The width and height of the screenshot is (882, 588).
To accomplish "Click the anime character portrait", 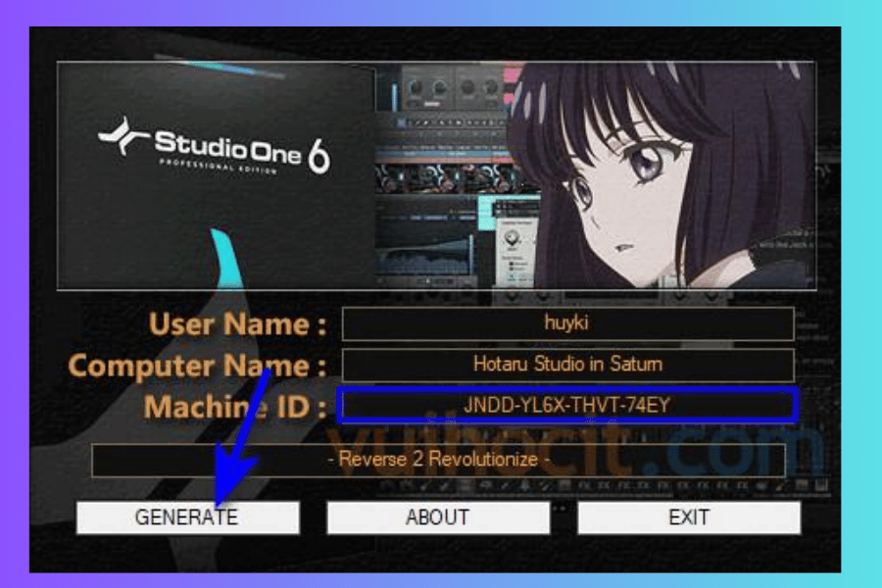I will [666, 176].
